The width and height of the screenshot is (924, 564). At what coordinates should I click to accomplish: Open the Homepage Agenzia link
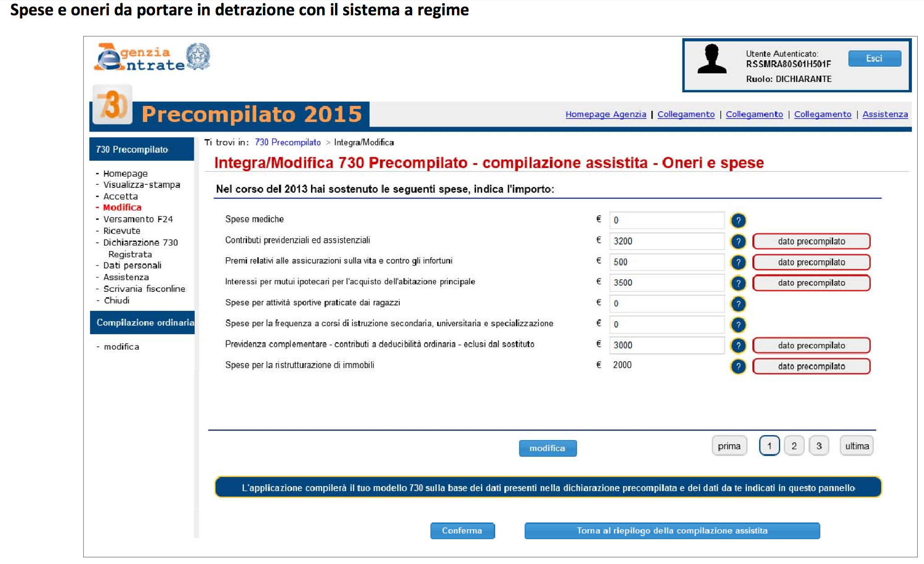(605, 114)
